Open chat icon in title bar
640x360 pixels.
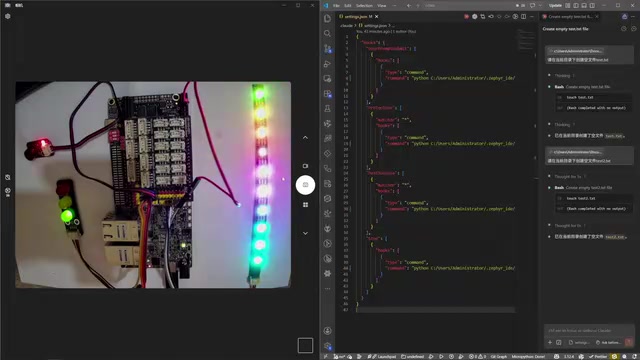[x=532, y=6]
